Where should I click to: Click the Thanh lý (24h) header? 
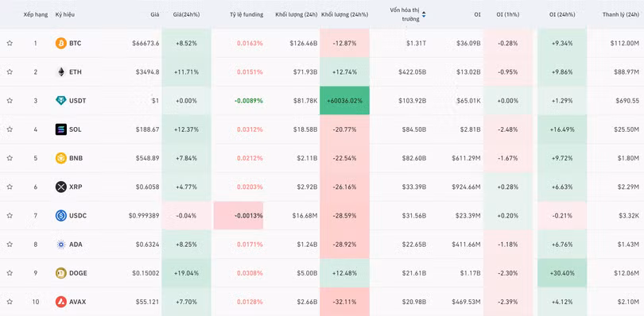coord(621,14)
